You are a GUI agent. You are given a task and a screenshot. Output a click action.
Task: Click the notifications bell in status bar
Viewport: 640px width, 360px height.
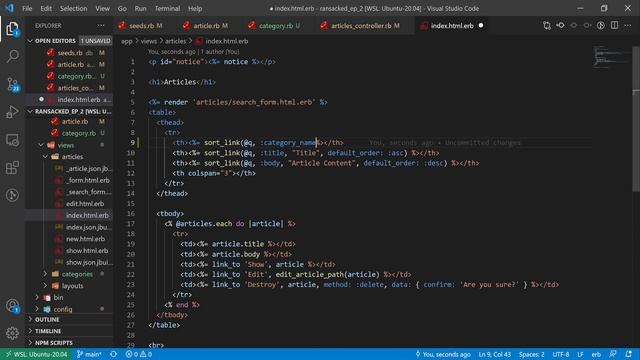pyautogui.click(x=629, y=354)
